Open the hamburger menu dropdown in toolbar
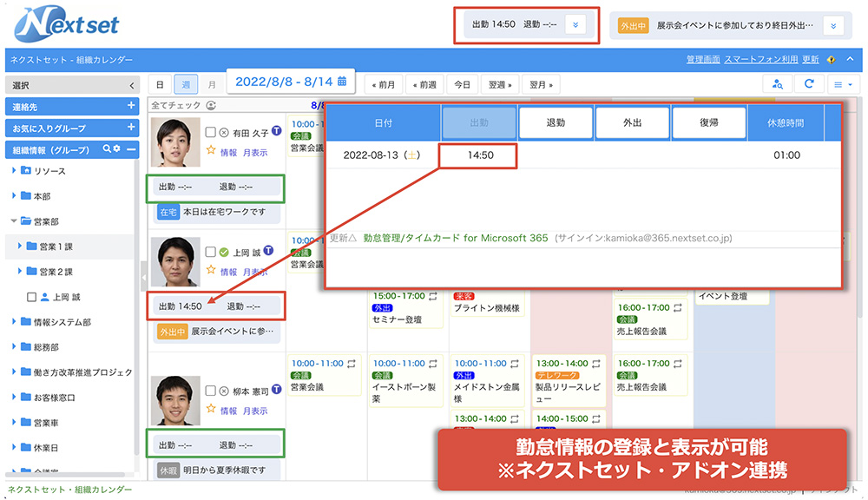Viewport: 868px width, 500px height. click(843, 84)
